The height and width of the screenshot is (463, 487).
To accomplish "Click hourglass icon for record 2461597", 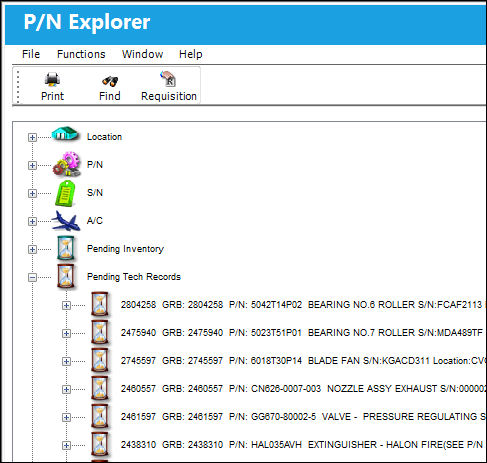I will (100, 416).
